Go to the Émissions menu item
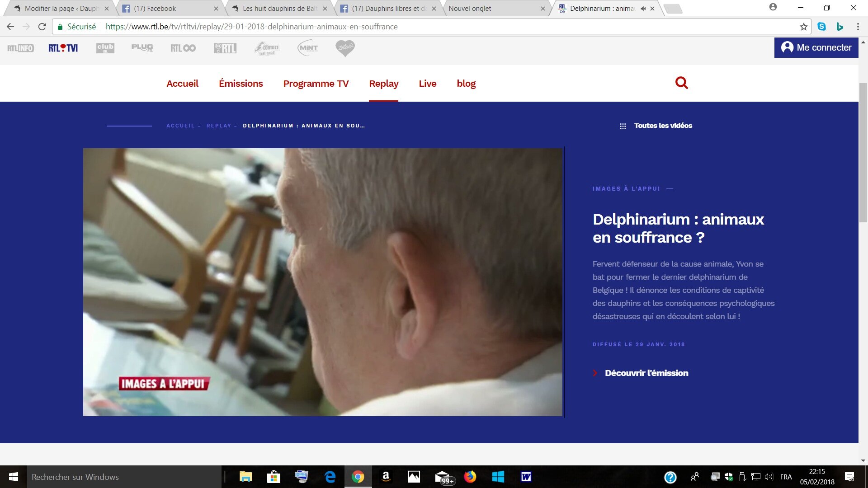The width and height of the screenshot is (868, 488). pos(241,84)
